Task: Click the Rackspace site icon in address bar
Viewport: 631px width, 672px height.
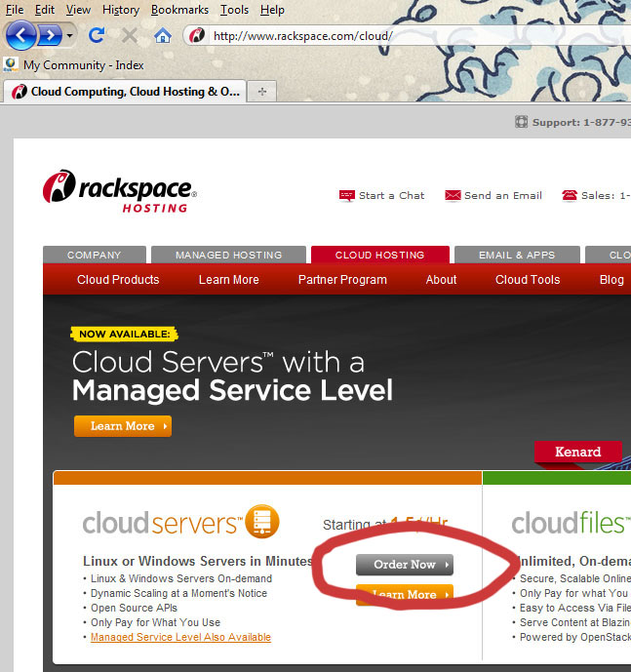Action: pos(197,35)
